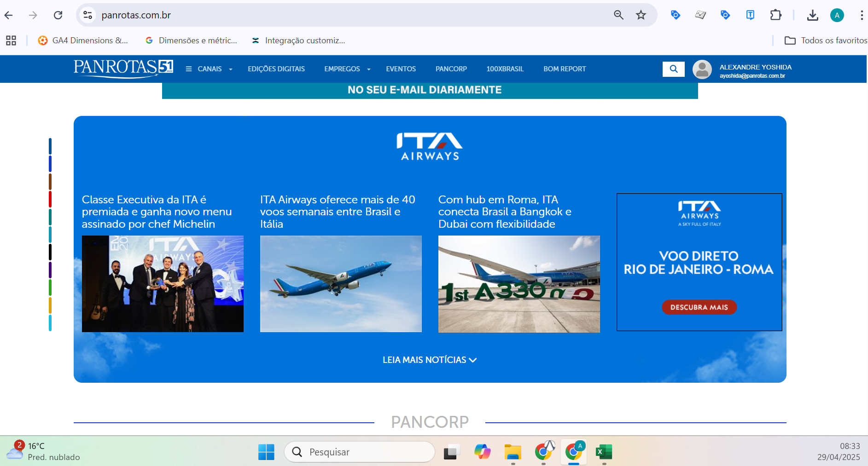868x466 pixels.
Task: Click the red side navigation bar
Action: click(x=50, y=199)
